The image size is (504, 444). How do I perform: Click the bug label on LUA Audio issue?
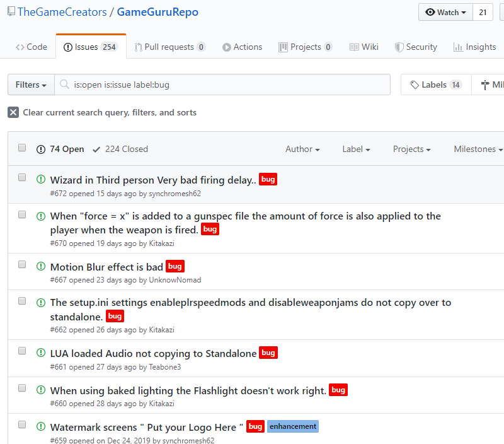click(268, 353)
